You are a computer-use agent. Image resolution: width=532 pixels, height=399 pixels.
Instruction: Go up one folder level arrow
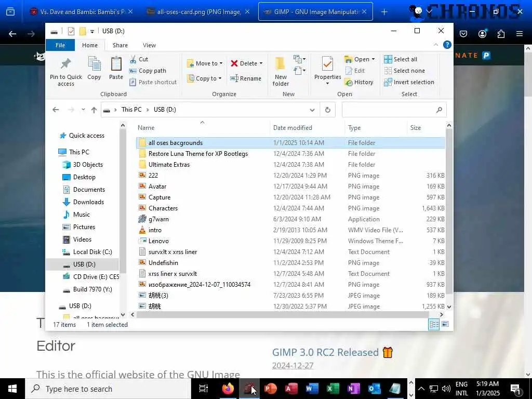tap(94, 110)
